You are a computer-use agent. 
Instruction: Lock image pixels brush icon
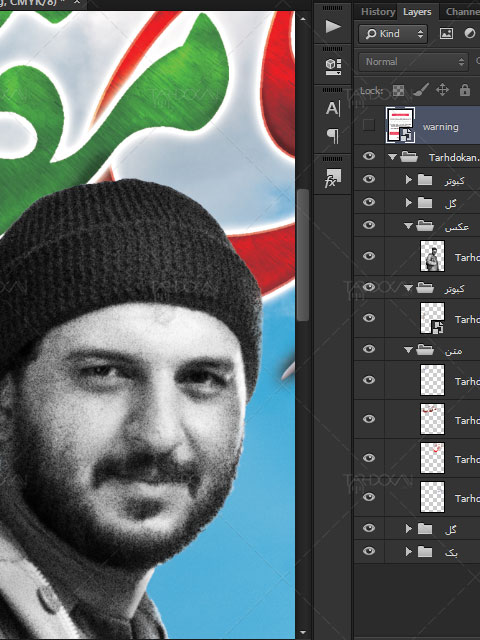pos(421,90)
